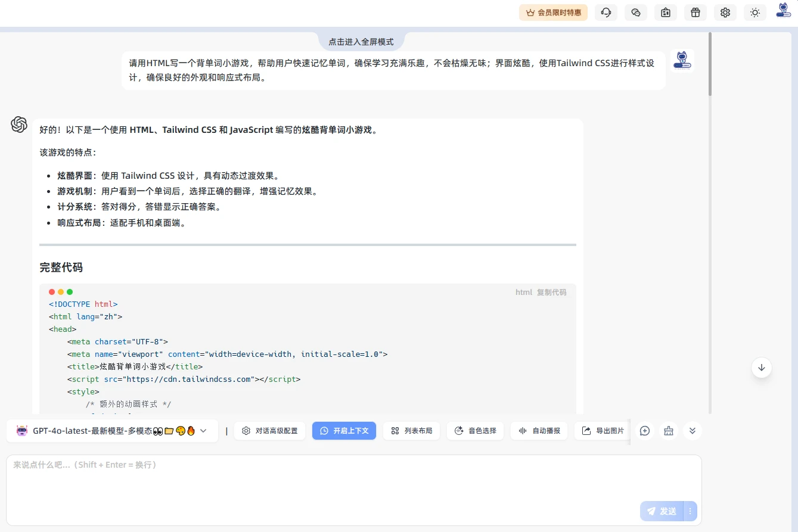Screen dimensions: 798x532
Task: Open send options three-dot menu
Action: (690, 511)
